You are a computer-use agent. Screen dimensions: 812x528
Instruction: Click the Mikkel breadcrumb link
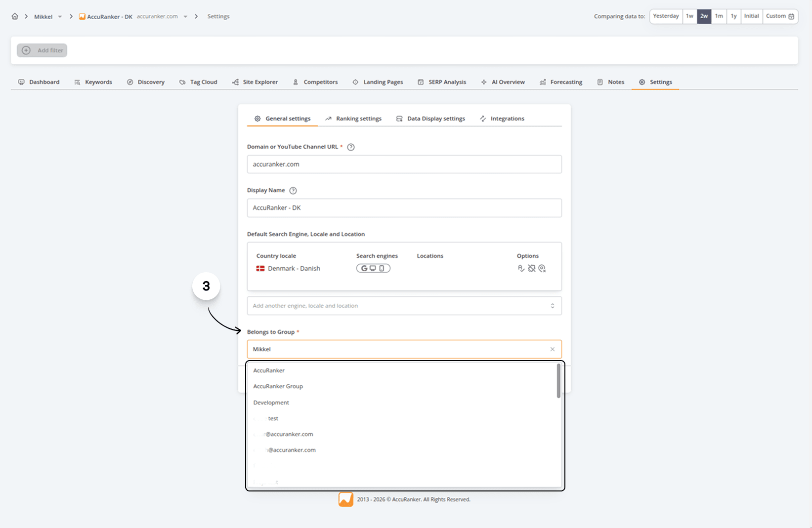43,17
